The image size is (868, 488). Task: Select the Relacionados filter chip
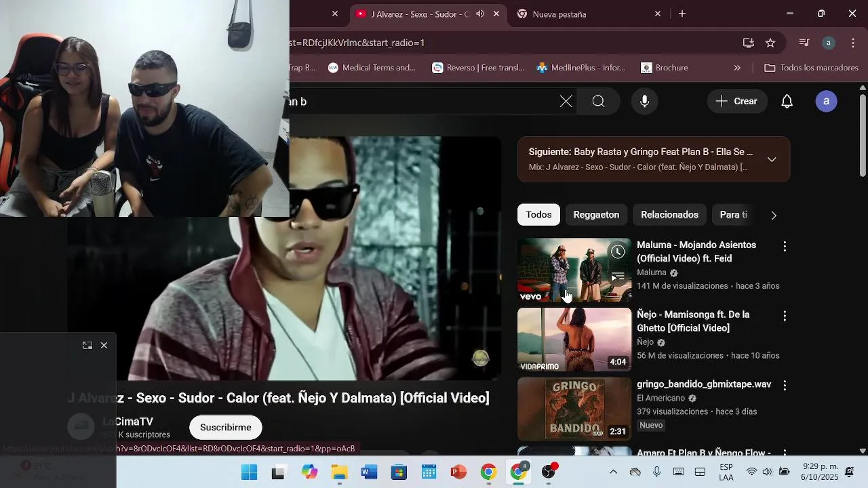click(x=669, y=215)
